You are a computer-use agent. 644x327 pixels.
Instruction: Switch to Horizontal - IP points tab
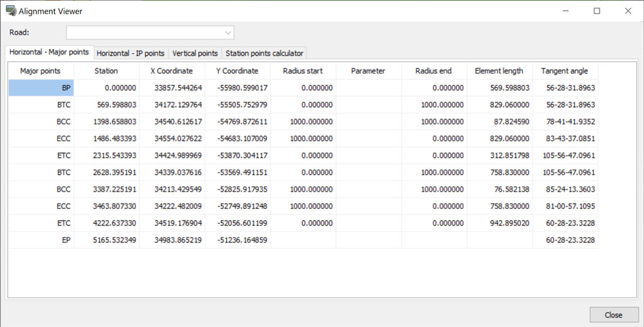coord(131,53)
